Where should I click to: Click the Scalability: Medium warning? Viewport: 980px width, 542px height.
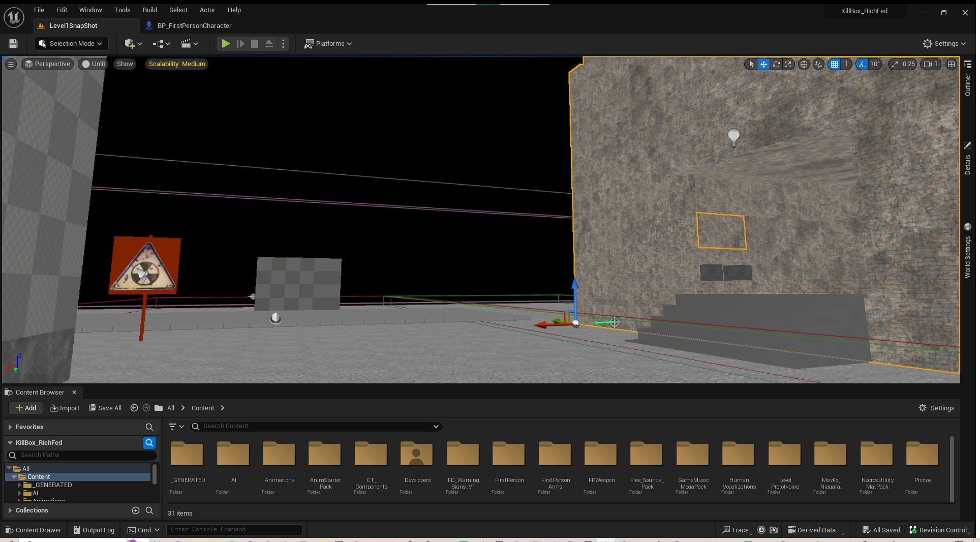[x=177, y=64]
